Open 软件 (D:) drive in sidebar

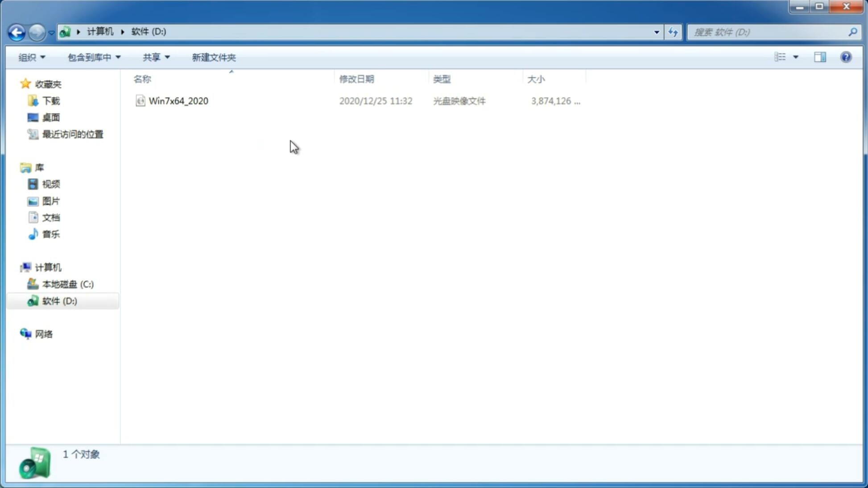[x=59, y=300]
